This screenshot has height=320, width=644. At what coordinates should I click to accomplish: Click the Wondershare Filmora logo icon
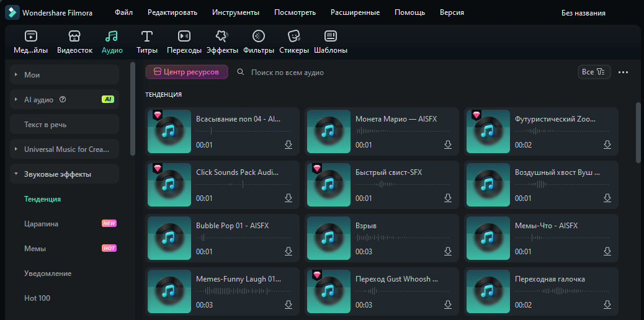pos(12,13)
